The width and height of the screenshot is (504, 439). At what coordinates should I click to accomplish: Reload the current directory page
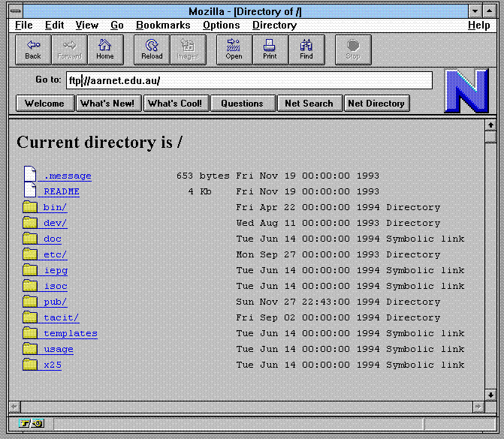152,50
